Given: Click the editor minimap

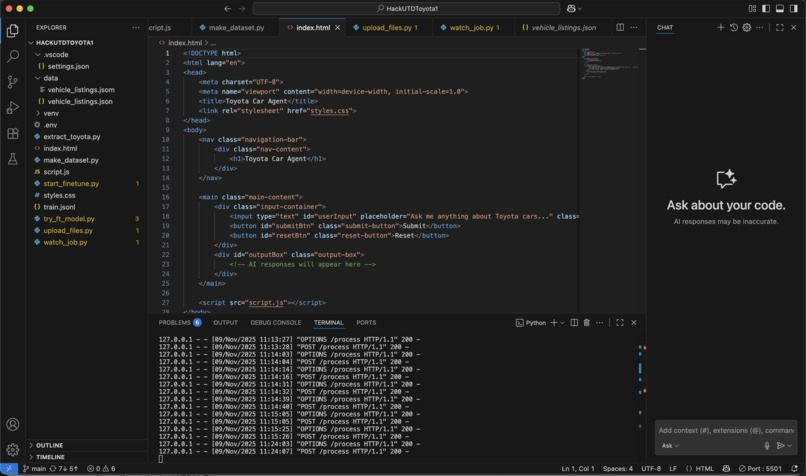Looking at the screenshot, I should tap(612, 63).
